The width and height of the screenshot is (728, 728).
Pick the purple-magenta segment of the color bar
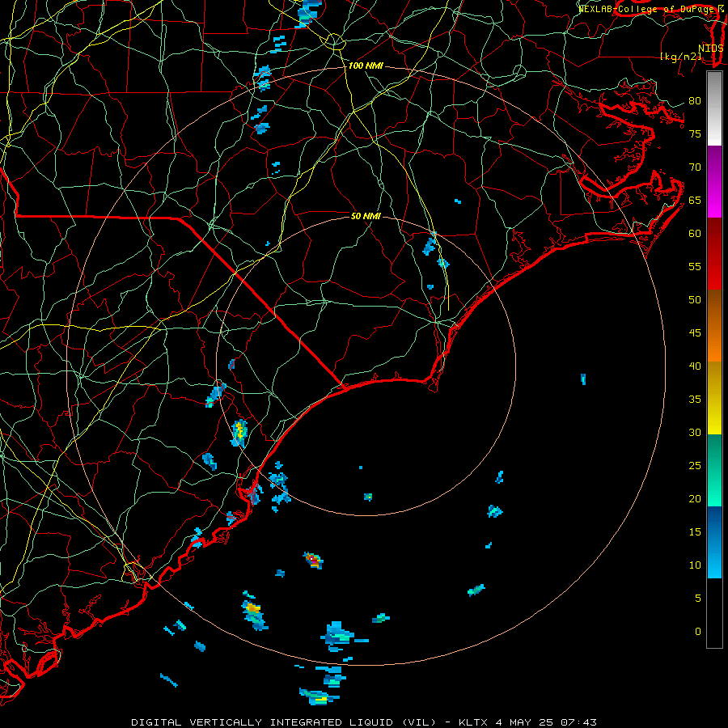[714, 182]
